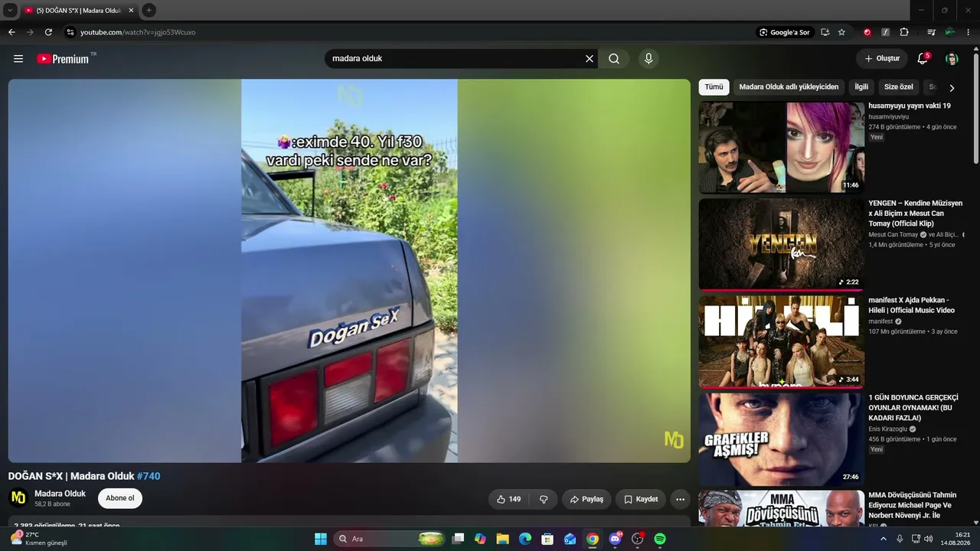
Task: Open a new browser tab
Action: point(149,10)
